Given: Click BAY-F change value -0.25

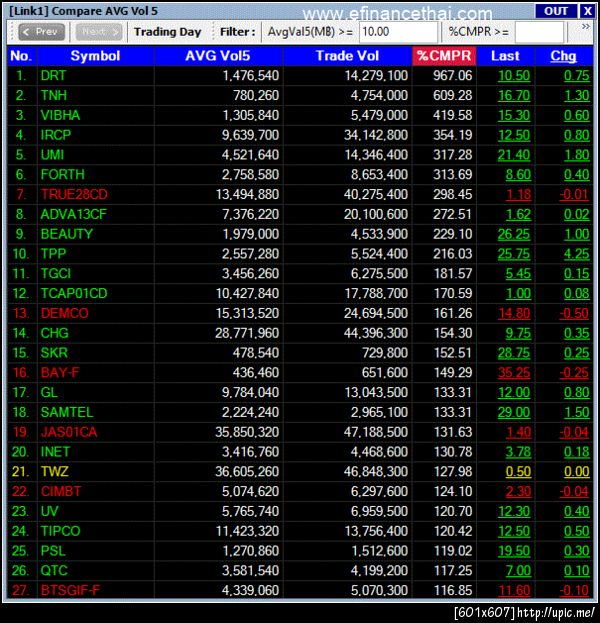Looking at the screenshot, I should tap(574, 372).
